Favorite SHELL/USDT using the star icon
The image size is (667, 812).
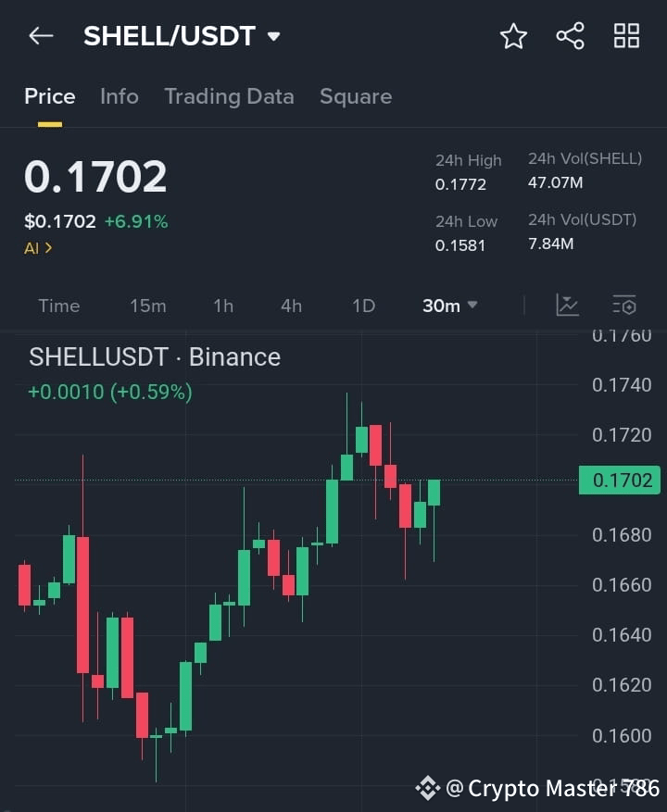(x=513, y=36)
